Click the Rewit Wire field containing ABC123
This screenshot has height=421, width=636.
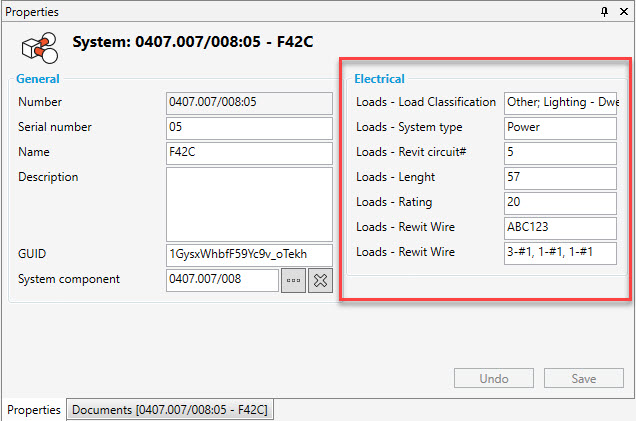pos(560,228)
